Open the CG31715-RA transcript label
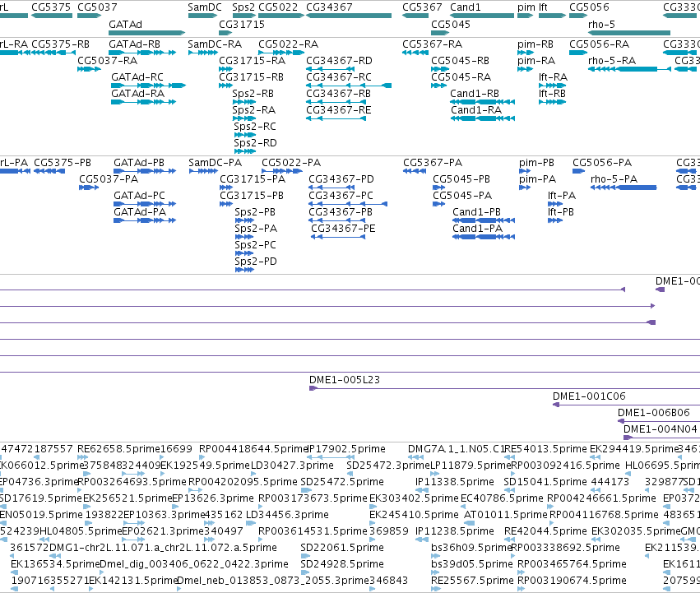This screenshot has height=593, width=700. click(x=253, y=60)
